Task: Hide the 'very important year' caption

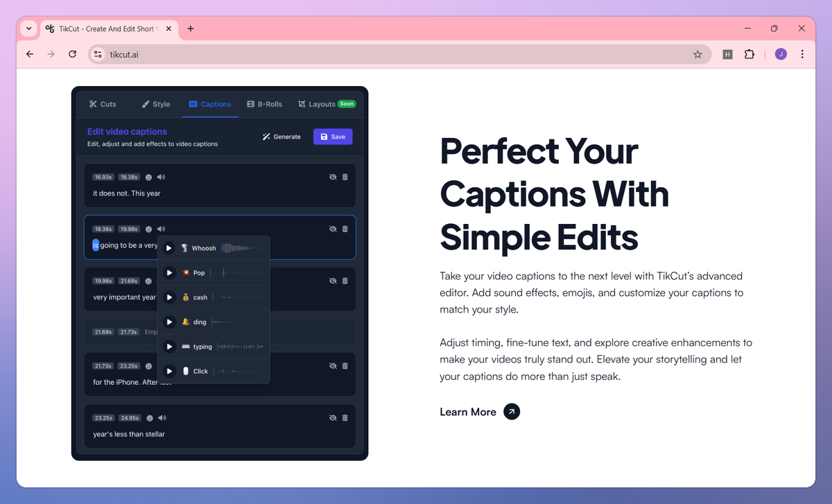Action: pyautogui.click(x=333, y=281)
